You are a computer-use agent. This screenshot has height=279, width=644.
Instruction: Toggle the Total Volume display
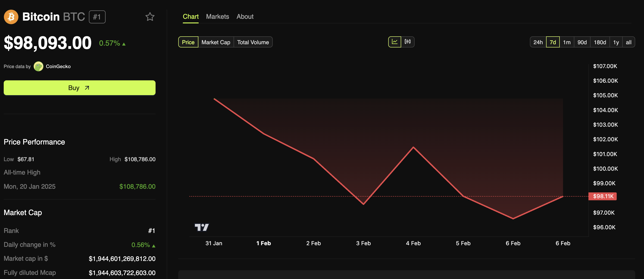[253, 42]
